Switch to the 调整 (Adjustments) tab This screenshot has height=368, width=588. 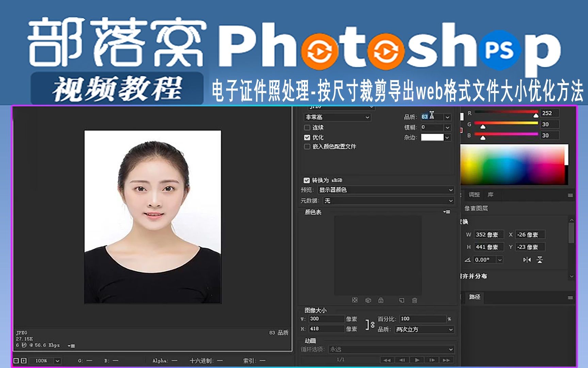pos(474,195)
